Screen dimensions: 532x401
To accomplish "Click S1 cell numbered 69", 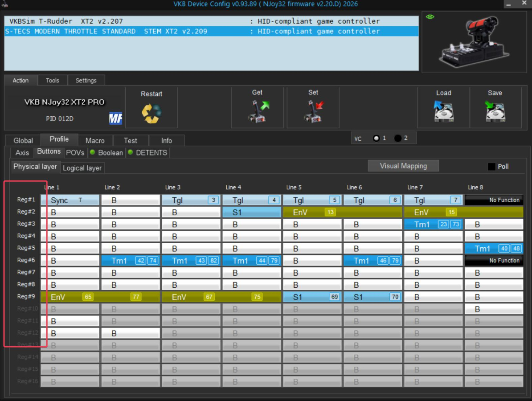I will [312, 297].
